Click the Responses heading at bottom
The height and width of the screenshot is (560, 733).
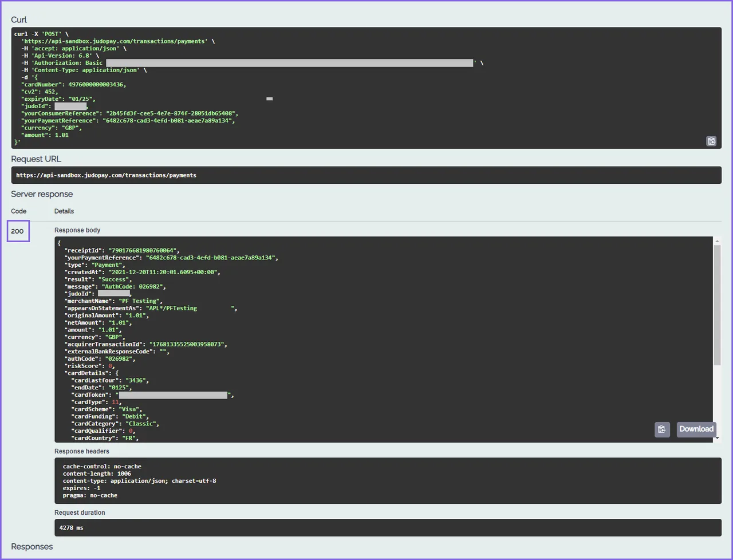[32, 547]
